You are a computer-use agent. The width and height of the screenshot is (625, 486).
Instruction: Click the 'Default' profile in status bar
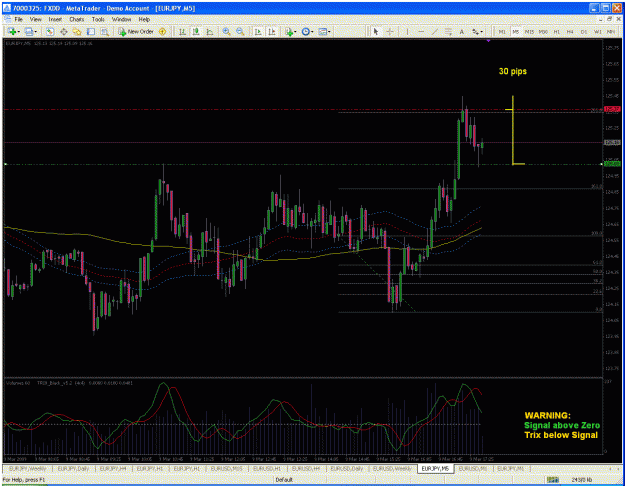coord(284,480)
